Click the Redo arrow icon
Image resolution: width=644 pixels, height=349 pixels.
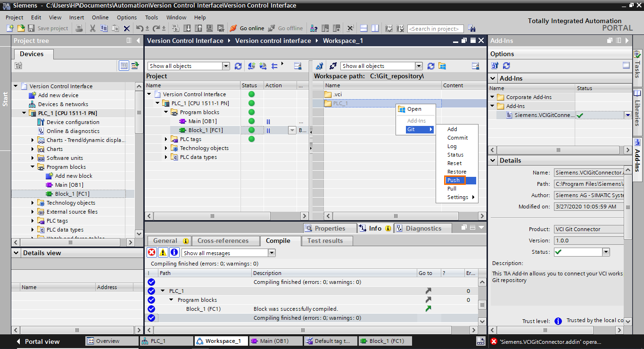[157, 28]
